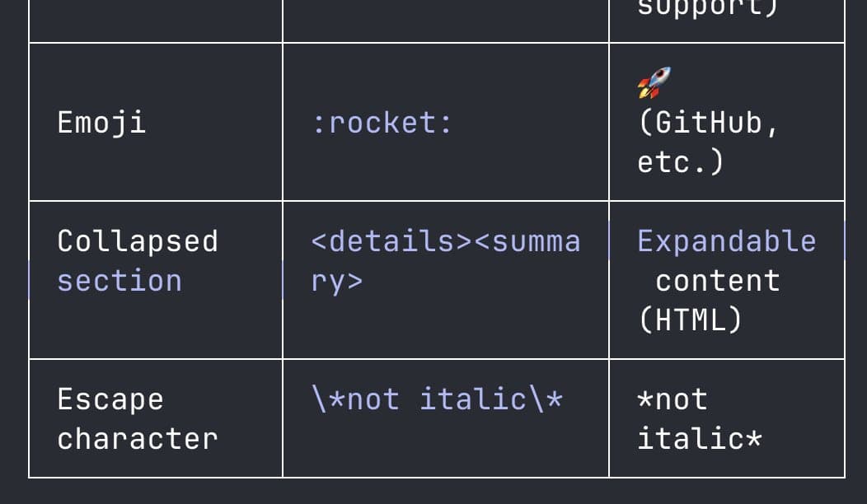This screenshot has height=504, width=867.
Task: Click the empty top-left table cell
Action: pos(156,20)
